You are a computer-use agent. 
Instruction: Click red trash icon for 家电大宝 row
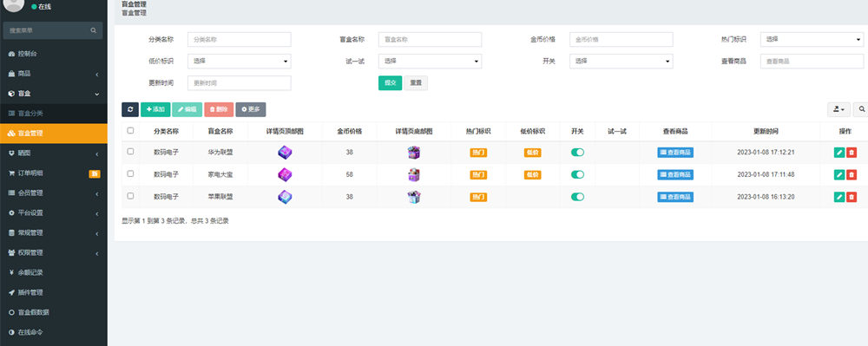click(852, 174)
